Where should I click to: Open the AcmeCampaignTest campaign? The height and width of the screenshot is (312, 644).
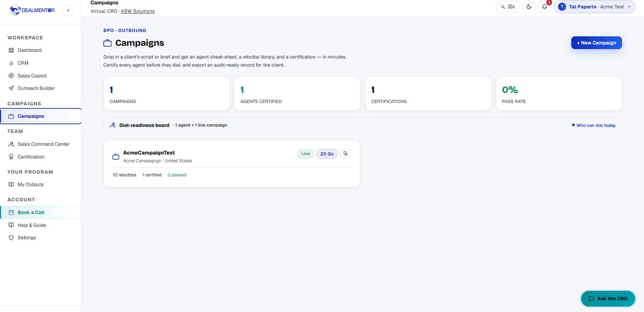tap(231, 164)
